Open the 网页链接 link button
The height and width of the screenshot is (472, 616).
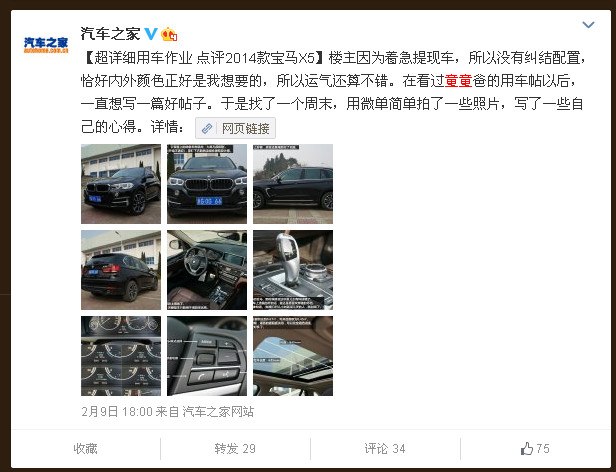tap(235, 128)
